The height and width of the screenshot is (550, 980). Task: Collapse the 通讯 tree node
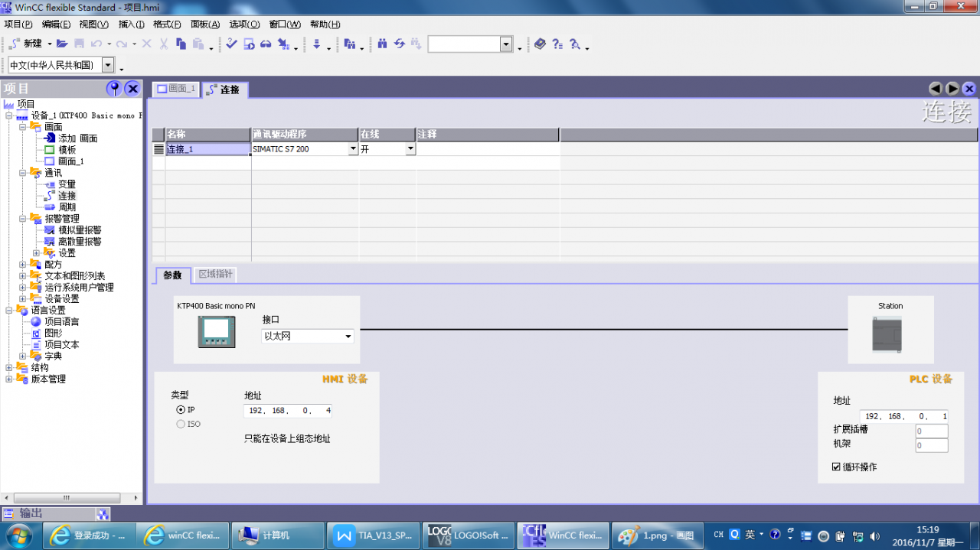point(23,173)
